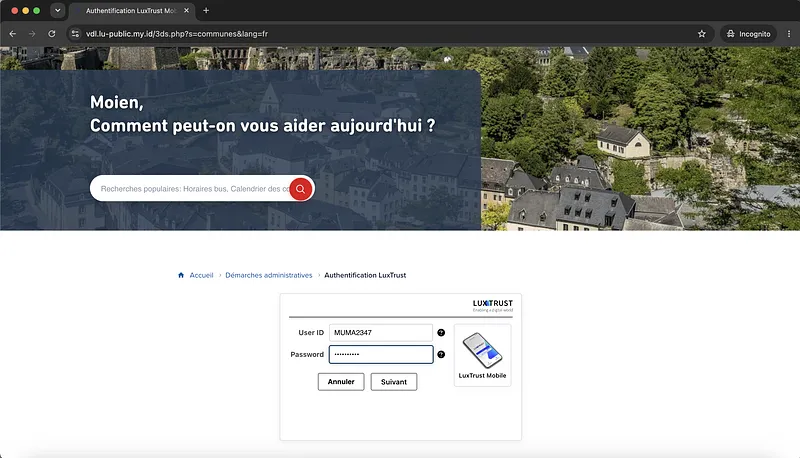Reload the page with refresh icon
The width and height of the screenshot is (800, 458).
tap(52, 34)
